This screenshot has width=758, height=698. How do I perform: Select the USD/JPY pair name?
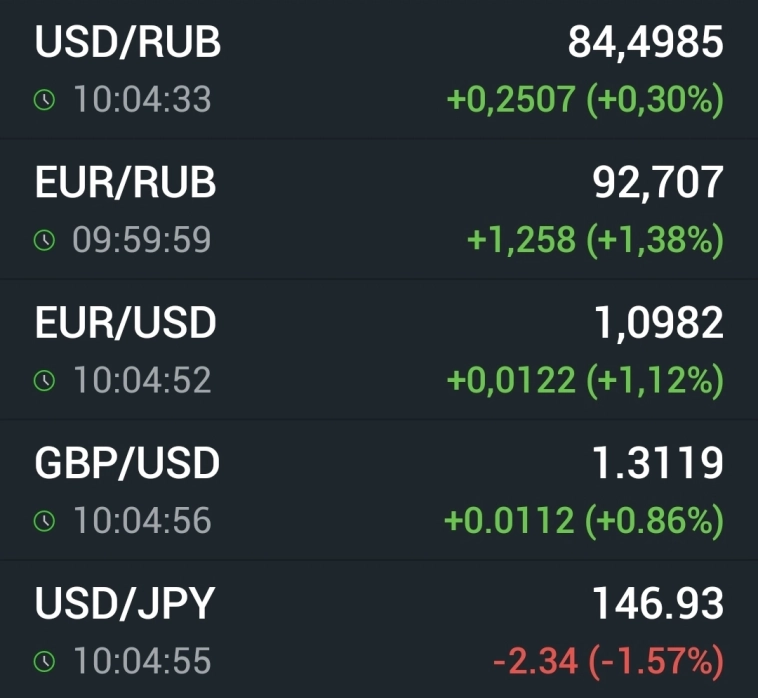[x=124, y=603]
